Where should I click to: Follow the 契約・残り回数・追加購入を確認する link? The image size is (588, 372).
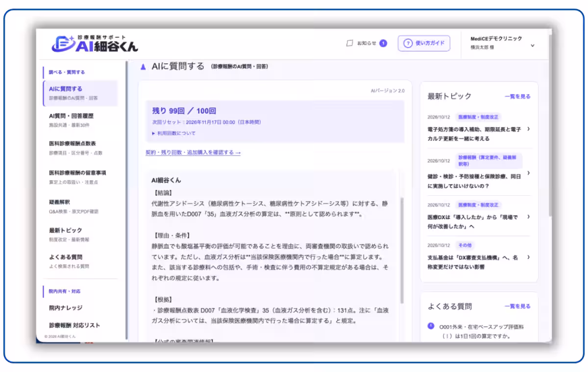coord(193,152)
